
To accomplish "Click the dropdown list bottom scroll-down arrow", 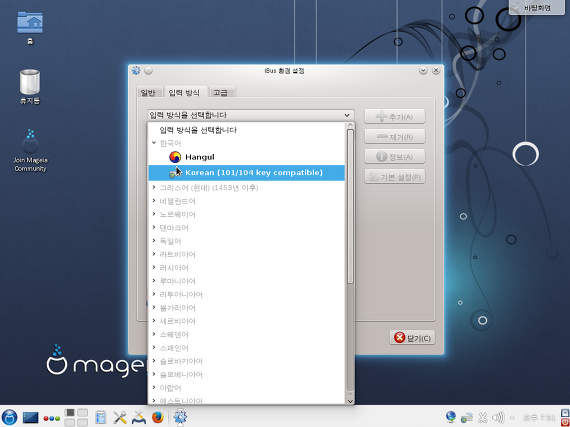I will pyautogui.click(x=350, y=401).
